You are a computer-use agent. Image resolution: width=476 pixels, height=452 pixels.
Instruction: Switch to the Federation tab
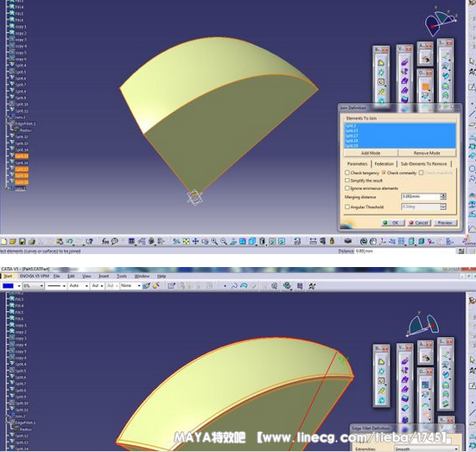(x=384, y=163)
